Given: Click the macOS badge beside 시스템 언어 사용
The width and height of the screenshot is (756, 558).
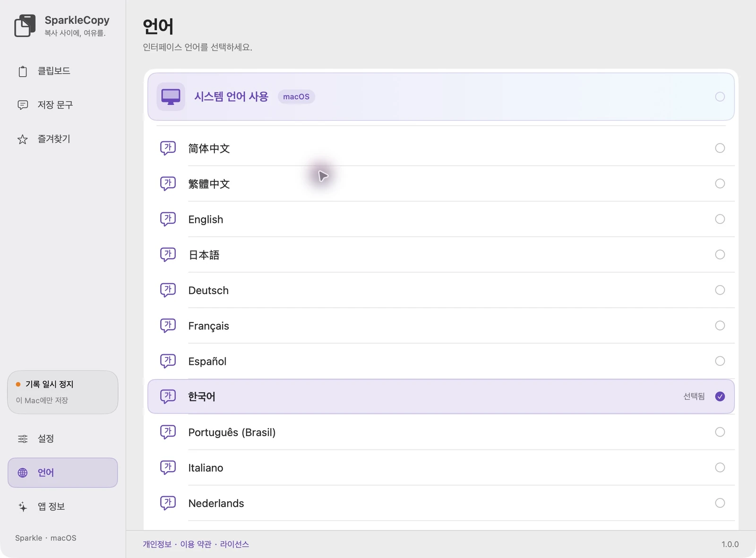Looking at the screenshot, I should pyautogui.click(x=296, y=97).
